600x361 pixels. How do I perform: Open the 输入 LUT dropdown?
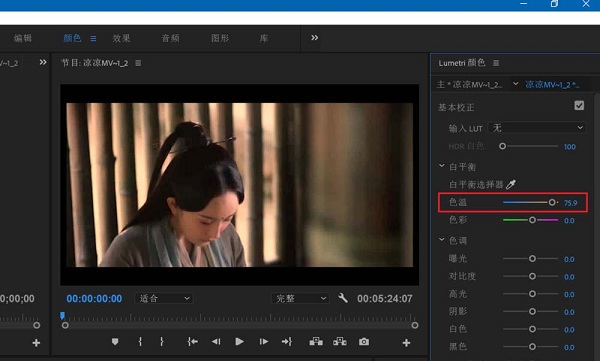537,127
